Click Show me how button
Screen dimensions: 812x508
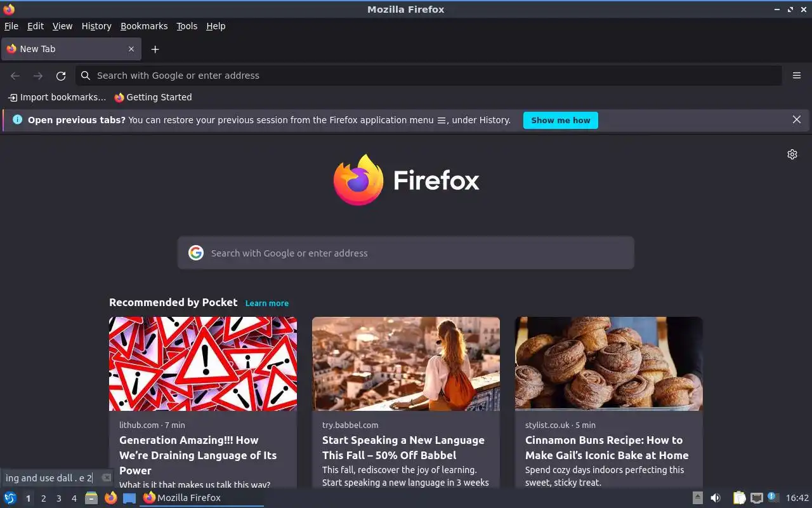click(x=561, y=120)
